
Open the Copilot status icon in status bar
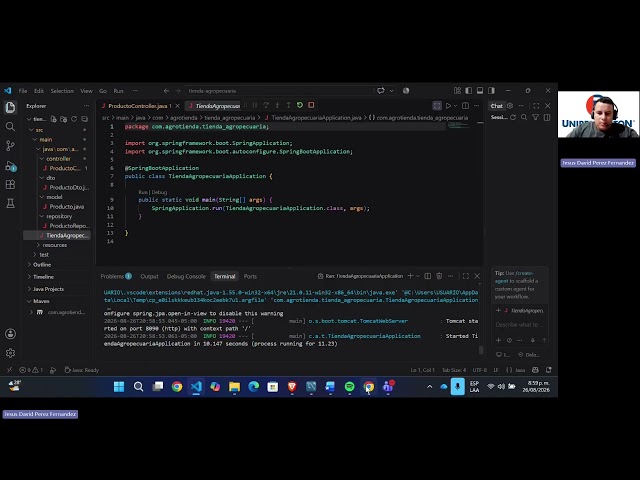pos(535,370)
